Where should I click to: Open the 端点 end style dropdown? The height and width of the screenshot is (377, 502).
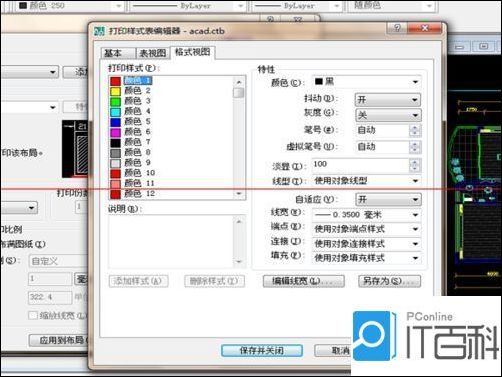tap(366, 229)
